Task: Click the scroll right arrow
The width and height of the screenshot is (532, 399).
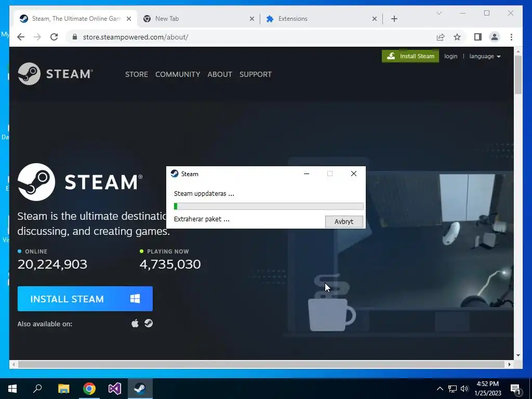Action: [509, 364]
